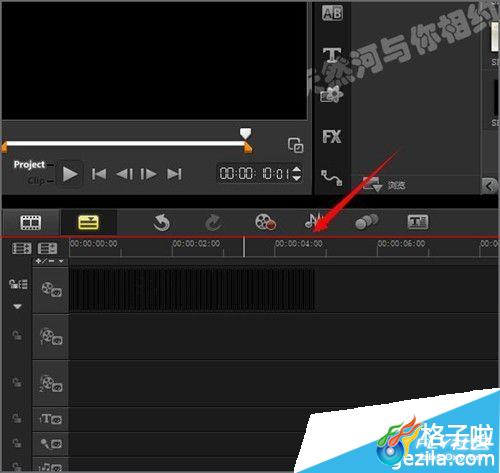Toggle the Video Track visibility
Screen dimensions: 500x473
[51, 289]
